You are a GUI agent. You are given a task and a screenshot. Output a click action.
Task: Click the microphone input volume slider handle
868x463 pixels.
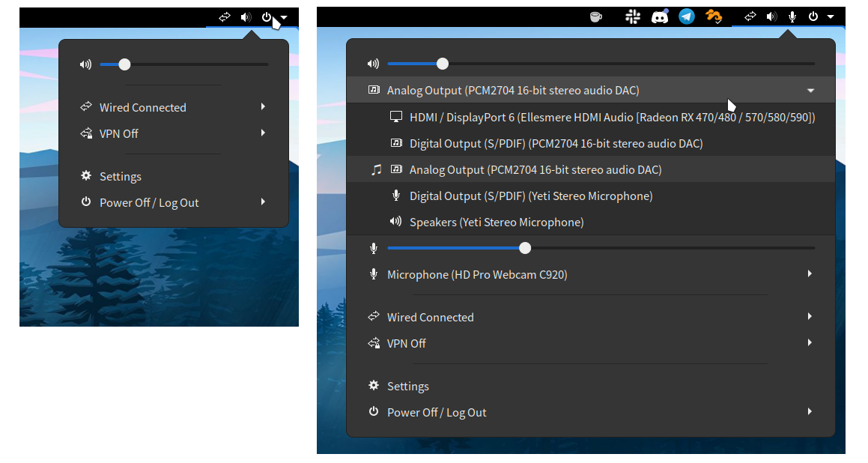(x=525, y=248)
